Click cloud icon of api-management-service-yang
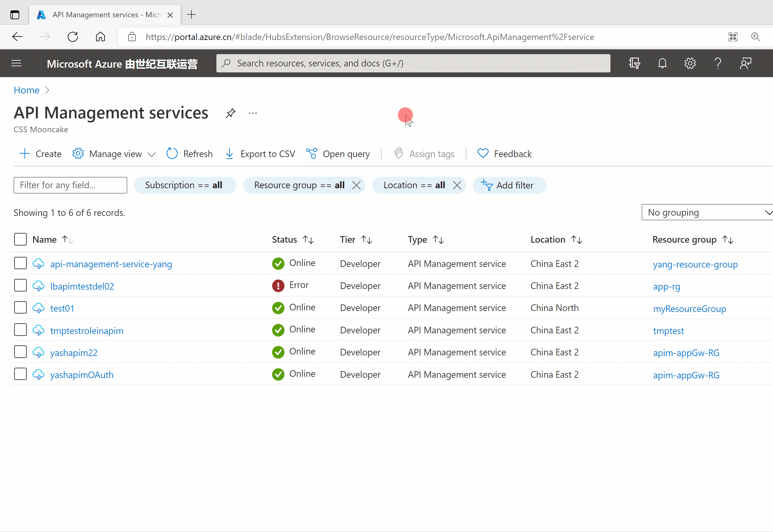 coord(39,264)
